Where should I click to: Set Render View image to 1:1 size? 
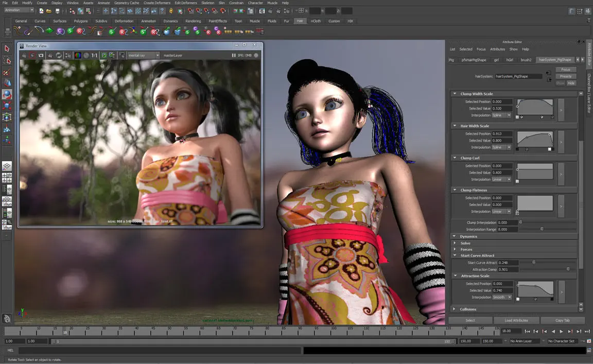point(94,55)
